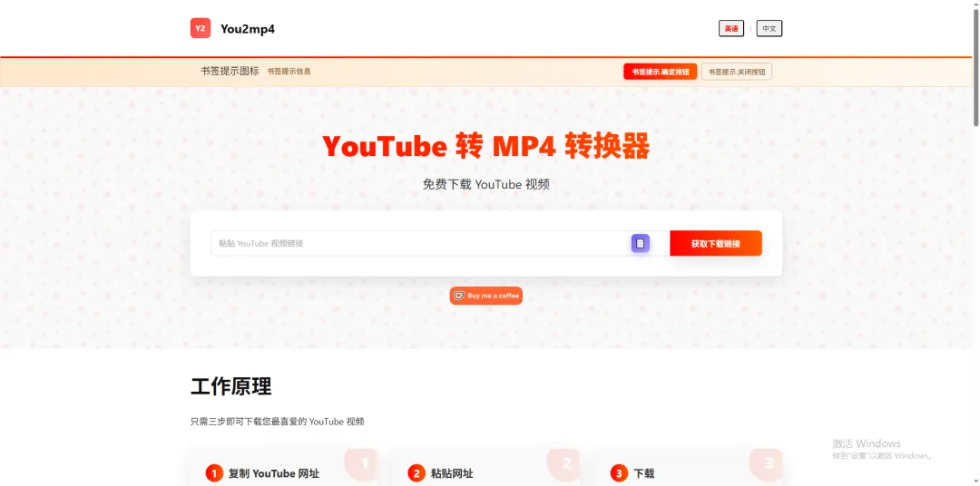This screenshot has width=980, height=486.
Task: Click the page vertical scrollbar thumb
Action: [x=976, y=69]
